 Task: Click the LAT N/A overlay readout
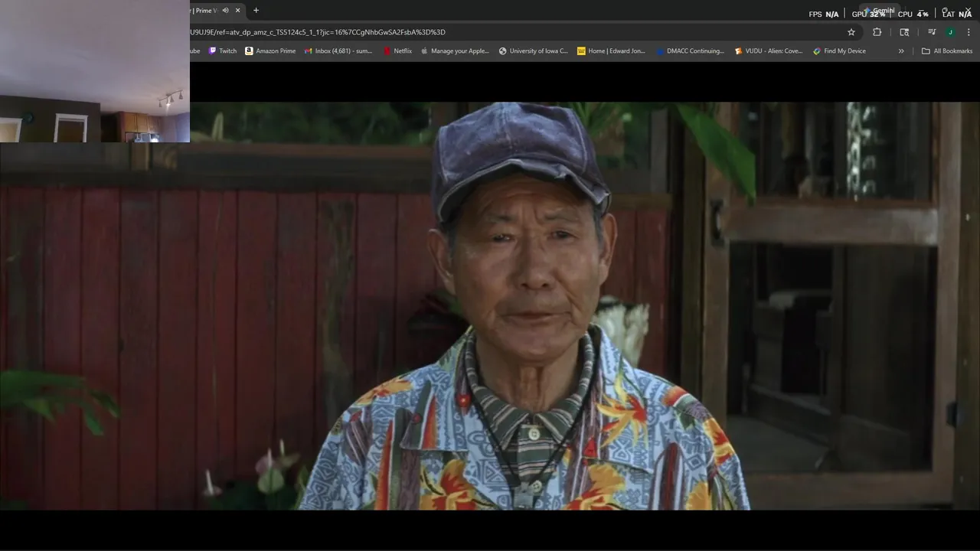(957, 14)
